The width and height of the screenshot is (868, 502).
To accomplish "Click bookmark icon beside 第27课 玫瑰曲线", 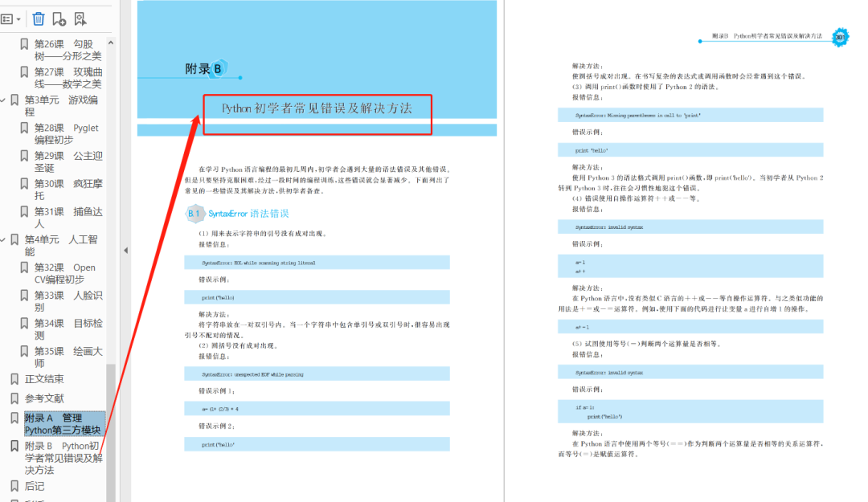I will (x=24, y=72).
